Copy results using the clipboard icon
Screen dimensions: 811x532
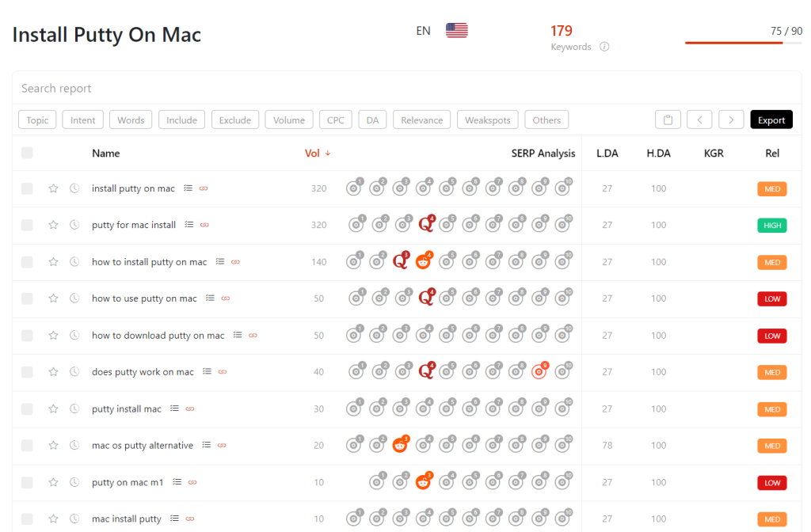pos(668,119)
